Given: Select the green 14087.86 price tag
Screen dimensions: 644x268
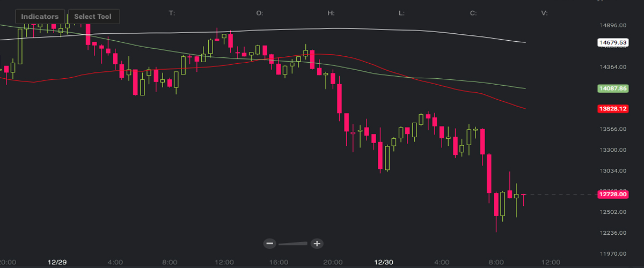Looking at the screenshot, I should (x=612, y=88).
